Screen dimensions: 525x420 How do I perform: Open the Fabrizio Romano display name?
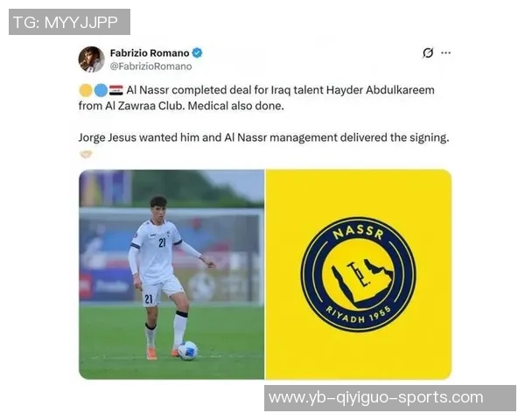[150, 52]
